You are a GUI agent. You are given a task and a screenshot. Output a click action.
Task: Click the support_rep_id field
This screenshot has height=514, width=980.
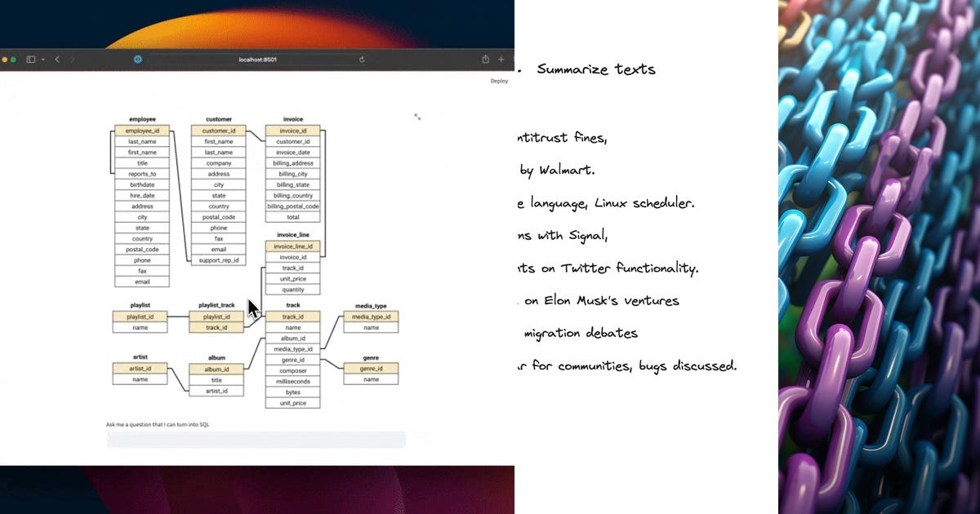click(x=219, y=260)
